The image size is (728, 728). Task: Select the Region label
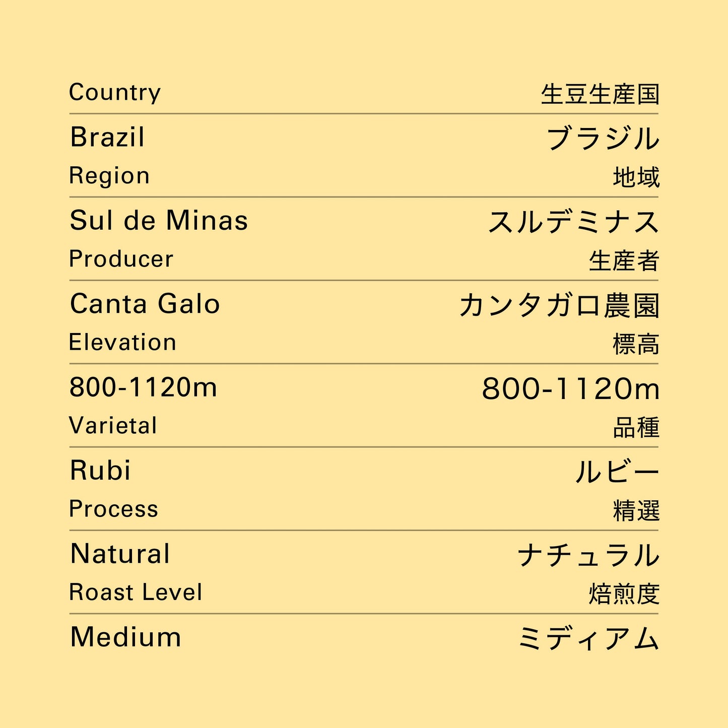109,176
